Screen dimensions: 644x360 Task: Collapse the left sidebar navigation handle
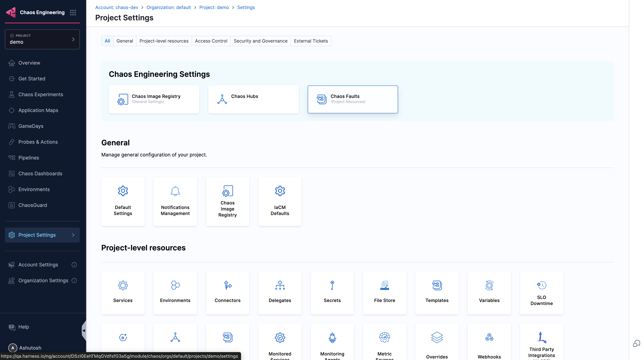click(84, 330)
